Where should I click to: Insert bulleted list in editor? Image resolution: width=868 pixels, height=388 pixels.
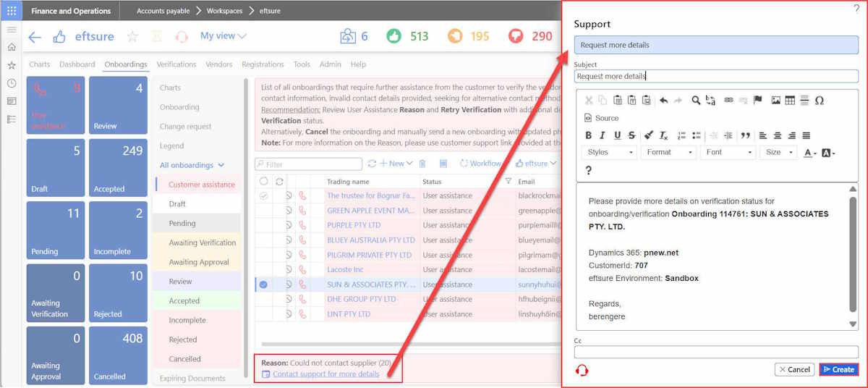coord(696,135)
